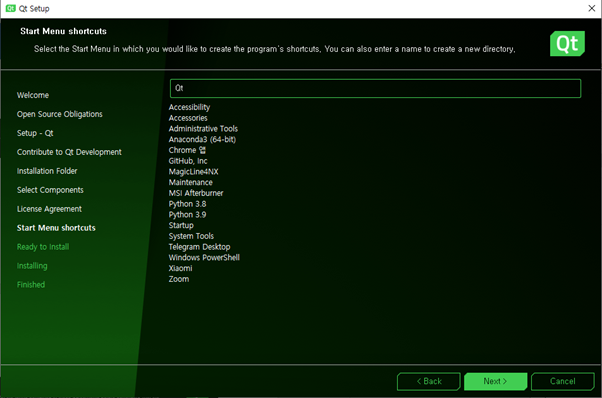Viewport: 602px width, 398px height.
Task: Select Windows PowerShell folder
Action: pyautogui.click(x=204, y=258)
